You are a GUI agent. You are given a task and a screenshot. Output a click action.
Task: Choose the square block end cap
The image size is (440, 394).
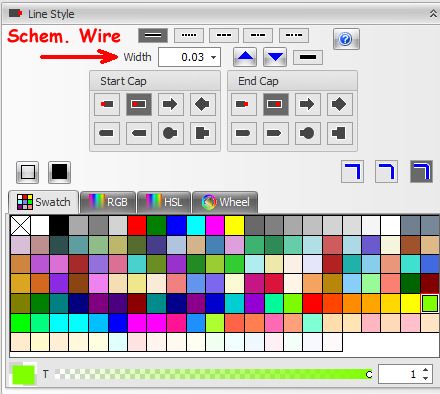[340, 133]
